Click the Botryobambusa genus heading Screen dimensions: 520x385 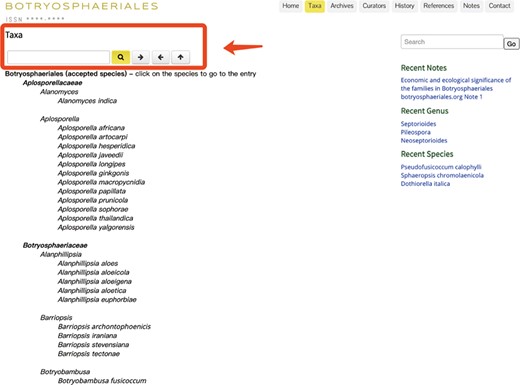pos(65,372)
